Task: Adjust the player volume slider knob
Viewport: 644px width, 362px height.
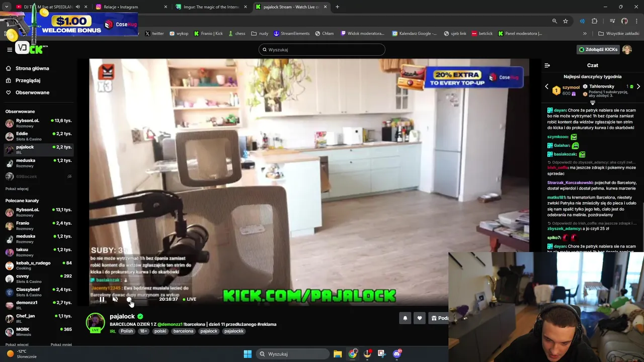Action: tap(129, 299)
